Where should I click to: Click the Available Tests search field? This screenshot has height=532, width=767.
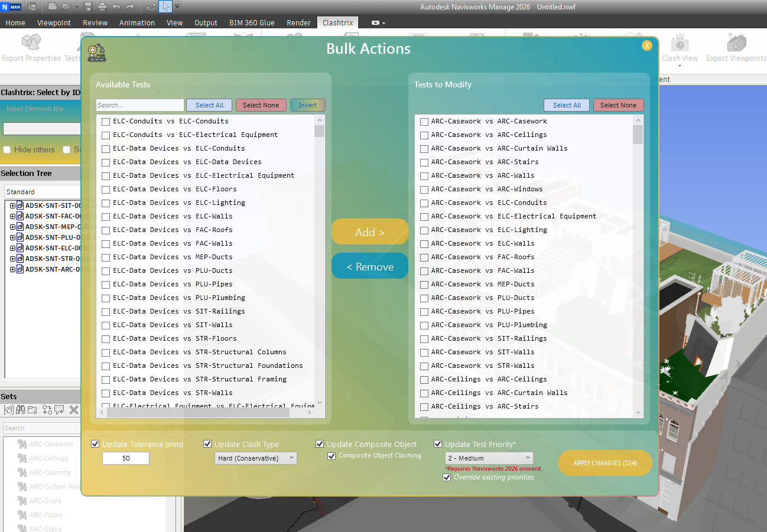(x=140, y=105)
